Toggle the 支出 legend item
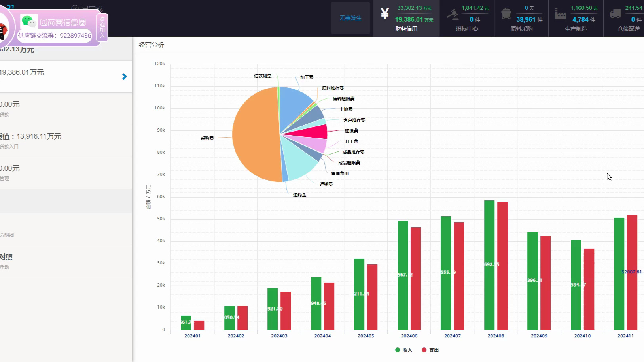 tap(430, 350)
